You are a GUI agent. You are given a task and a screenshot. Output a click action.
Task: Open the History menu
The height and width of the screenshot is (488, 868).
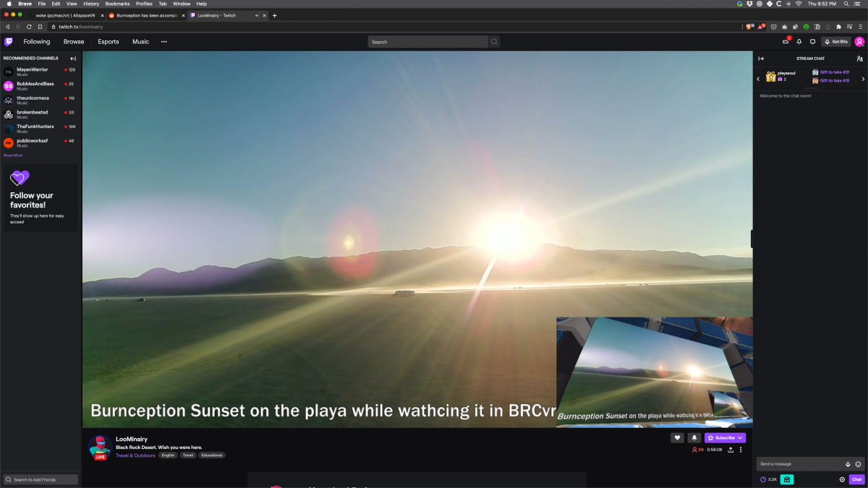(x=91, y=4)
